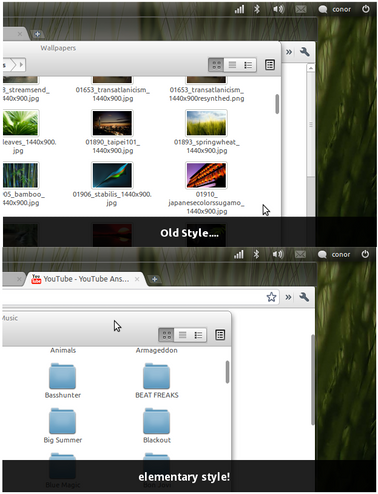Expand the path bar arrow in Wallpapers window
This screenshot has width=378, height=494.
[x=21, y=65]
